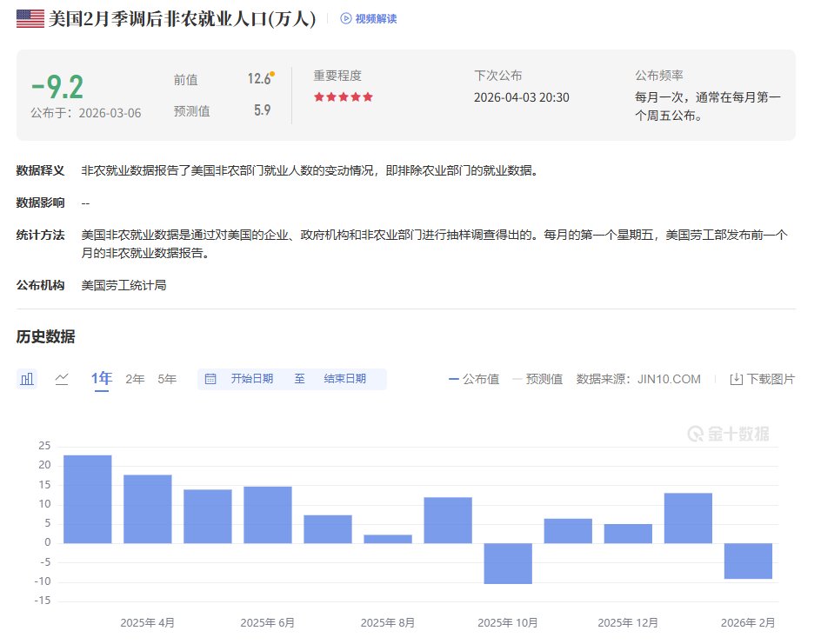
Task: Select the 1年 time range tab
Action: tap(102, 379)
